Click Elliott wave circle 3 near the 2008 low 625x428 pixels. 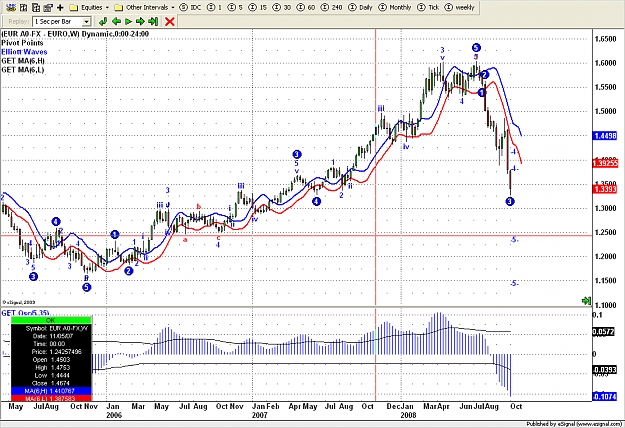510,202
